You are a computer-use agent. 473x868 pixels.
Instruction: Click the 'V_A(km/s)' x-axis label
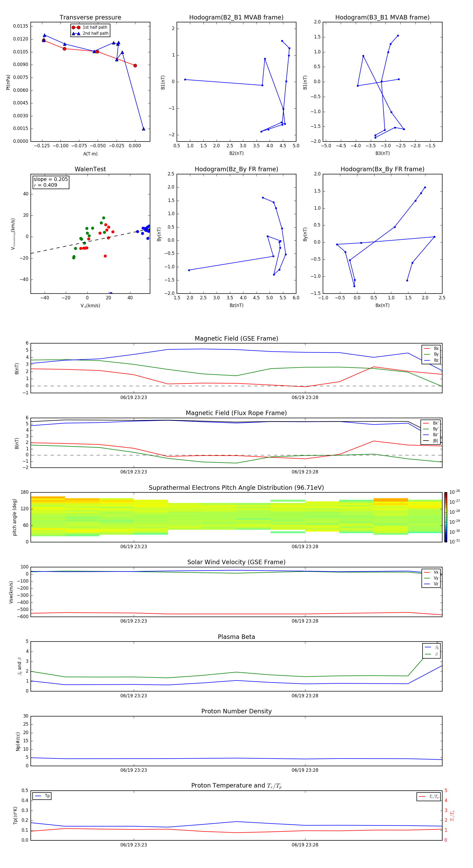90,306
